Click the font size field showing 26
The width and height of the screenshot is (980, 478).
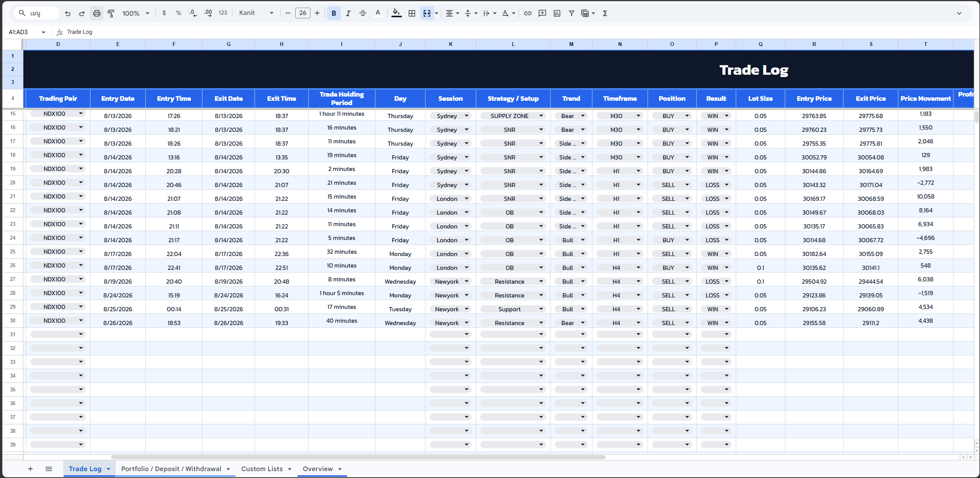(x=303, y=13)
